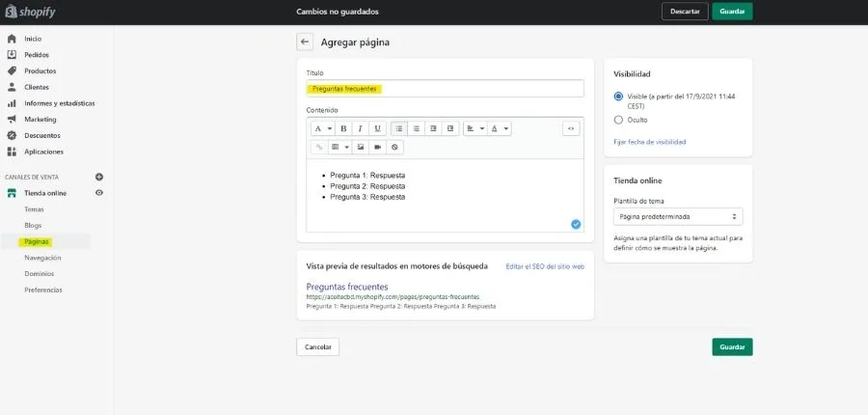This screenshot has height=415, width=868.
Task: Open Navegación in the sidebar
Action: coord(42,258)
